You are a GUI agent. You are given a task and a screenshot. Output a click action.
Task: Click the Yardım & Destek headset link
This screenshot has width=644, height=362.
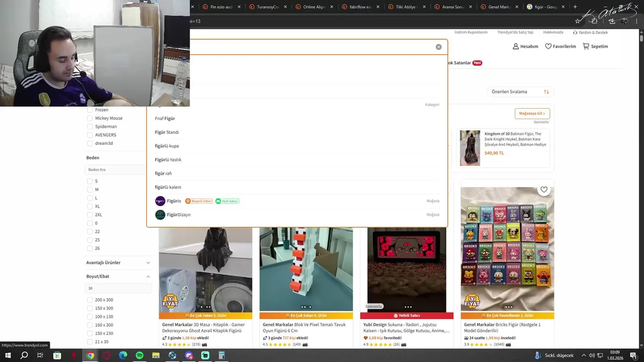coord(590,32)
